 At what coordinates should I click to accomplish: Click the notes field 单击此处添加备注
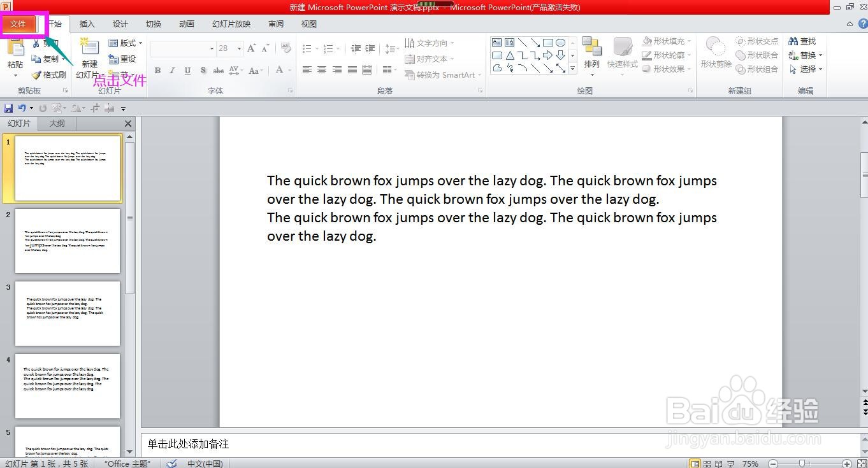coord(500,444)
